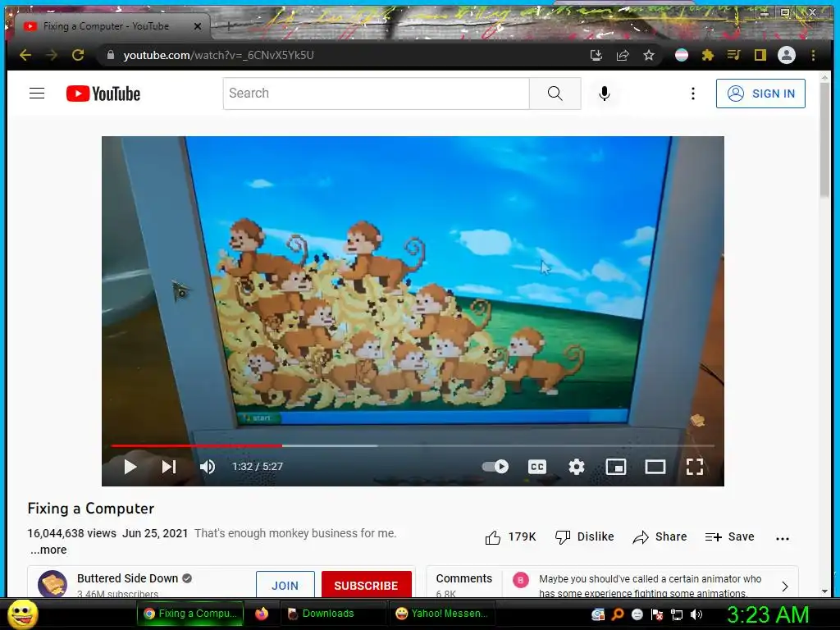Screen dimensions: 840x630
Task: Click the SIGN IN button
Action: 760,94
